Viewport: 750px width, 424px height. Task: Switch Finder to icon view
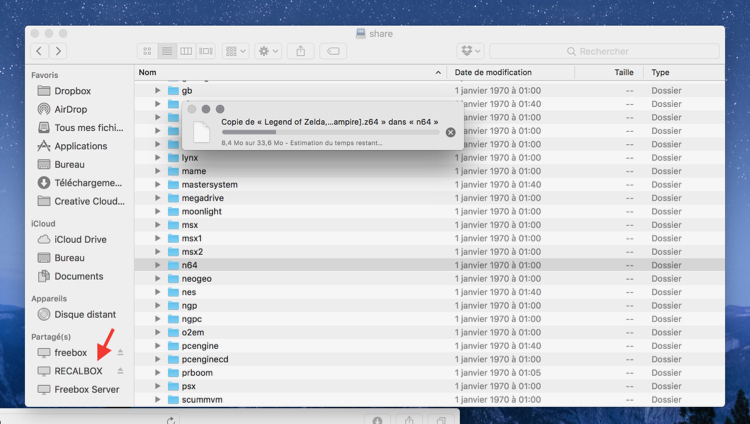147,51
